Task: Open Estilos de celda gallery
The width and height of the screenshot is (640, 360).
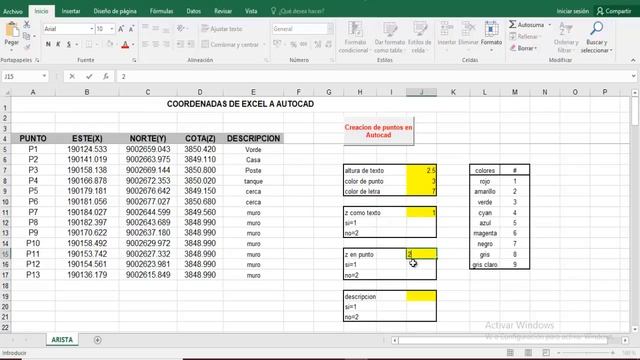Action: (x=419, y=38)
